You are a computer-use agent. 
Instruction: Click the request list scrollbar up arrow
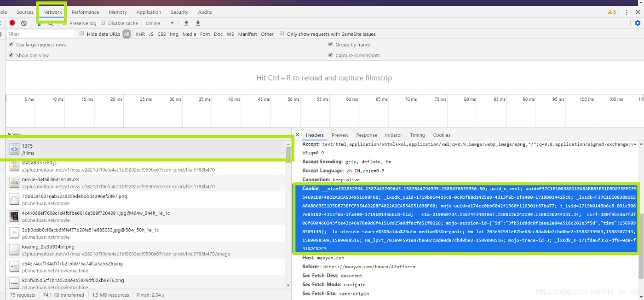coord(288,144)
